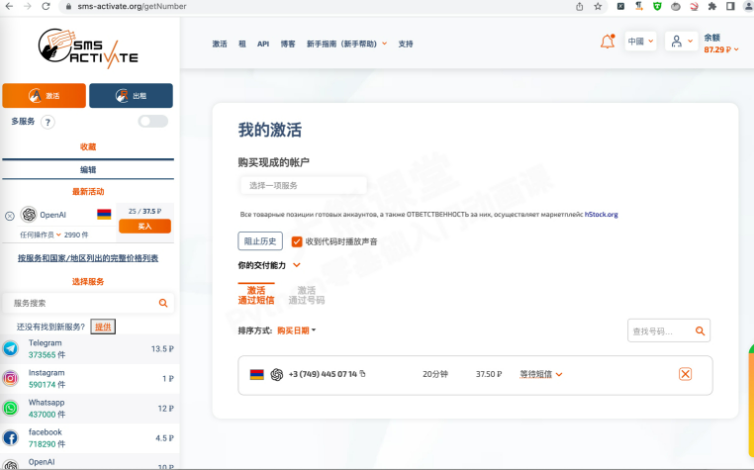
Task: Toggle the browser side panel icon
Action: 730,6
